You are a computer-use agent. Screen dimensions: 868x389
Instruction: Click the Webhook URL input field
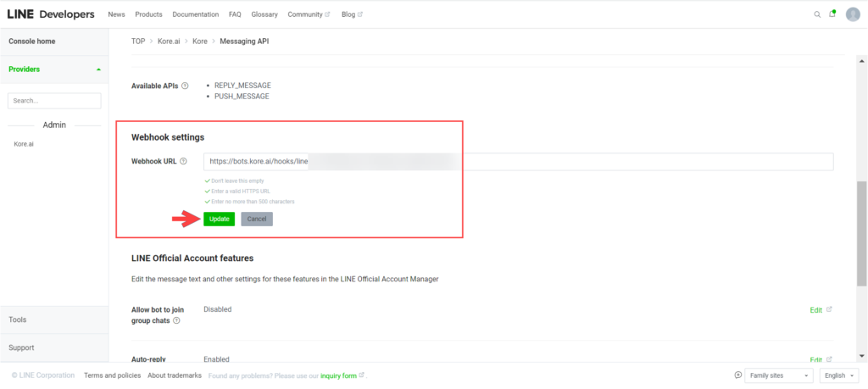tap(518, 161)
